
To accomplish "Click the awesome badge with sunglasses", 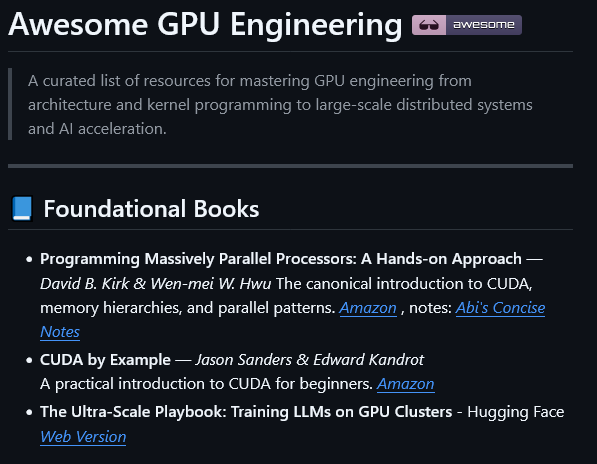I will point(467,25).
